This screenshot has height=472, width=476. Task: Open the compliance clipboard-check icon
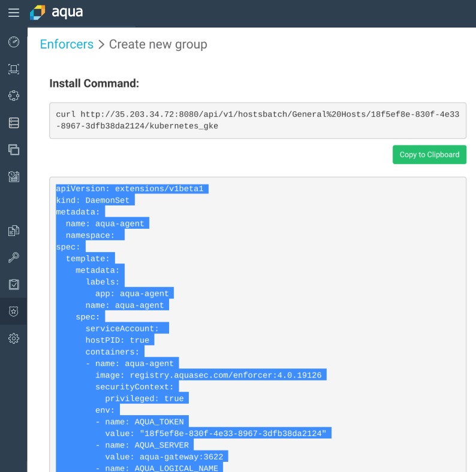pyautogui.click(x=14, y=285)
